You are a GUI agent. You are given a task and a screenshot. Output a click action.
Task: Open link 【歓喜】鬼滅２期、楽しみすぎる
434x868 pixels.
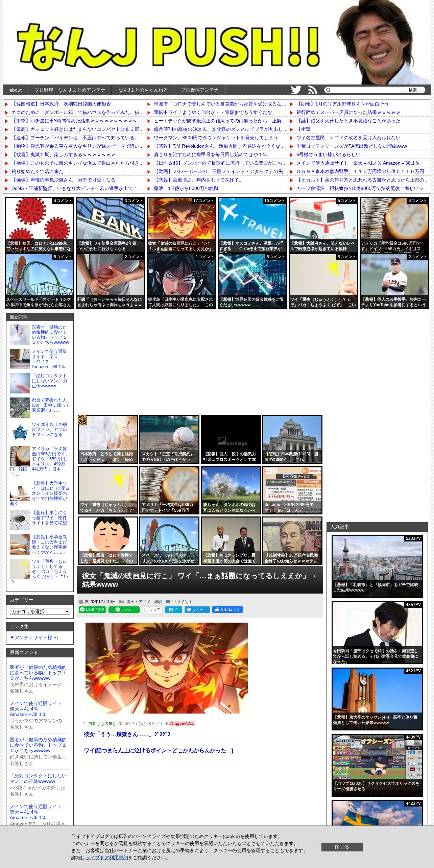63,154
